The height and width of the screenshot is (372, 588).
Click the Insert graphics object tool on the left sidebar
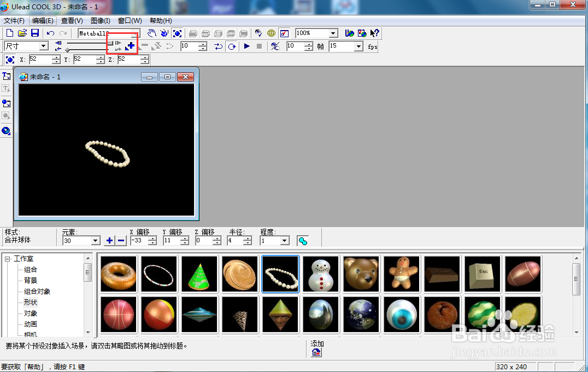point(6,103)
